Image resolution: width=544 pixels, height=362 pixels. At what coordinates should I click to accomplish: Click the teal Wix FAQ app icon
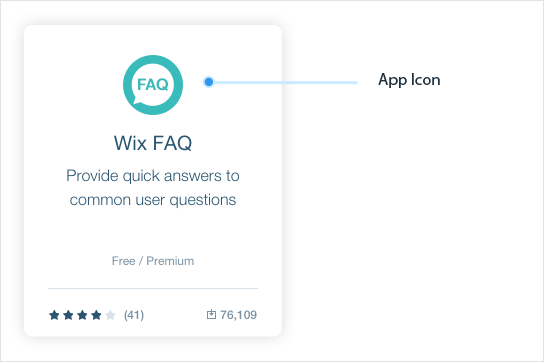point(153,85)
